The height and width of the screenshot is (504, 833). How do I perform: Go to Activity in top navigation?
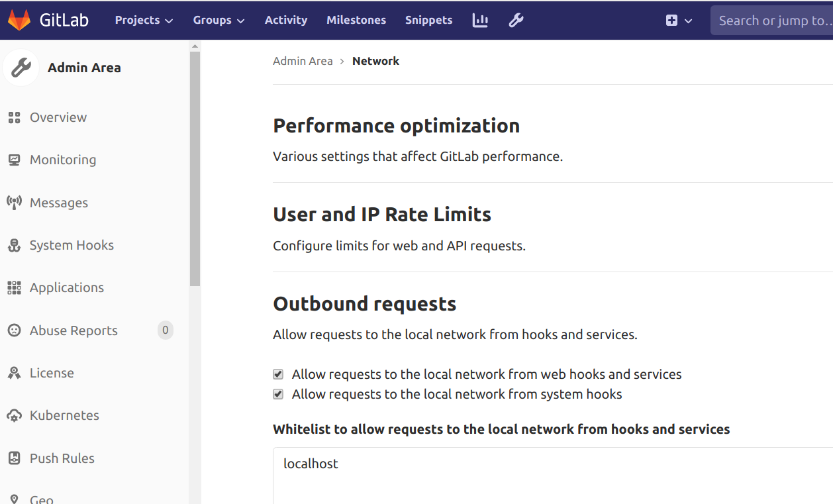coord(286,21)
